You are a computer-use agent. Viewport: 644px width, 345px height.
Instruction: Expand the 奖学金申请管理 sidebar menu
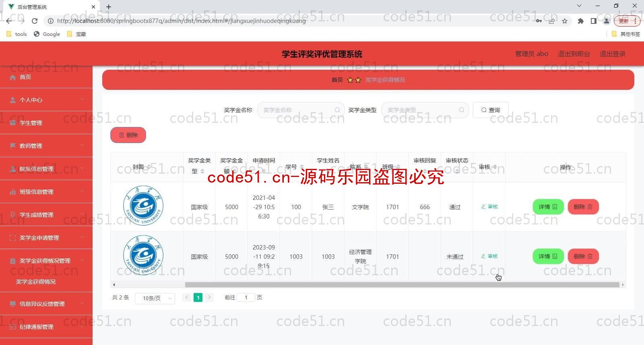pos(46,238)
